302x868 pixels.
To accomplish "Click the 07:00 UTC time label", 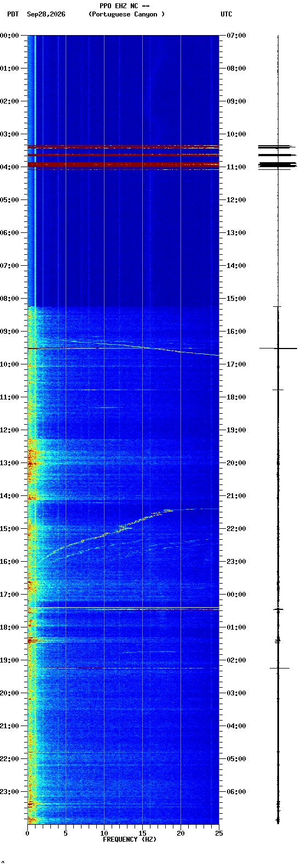I will click(x=236, y=36).
